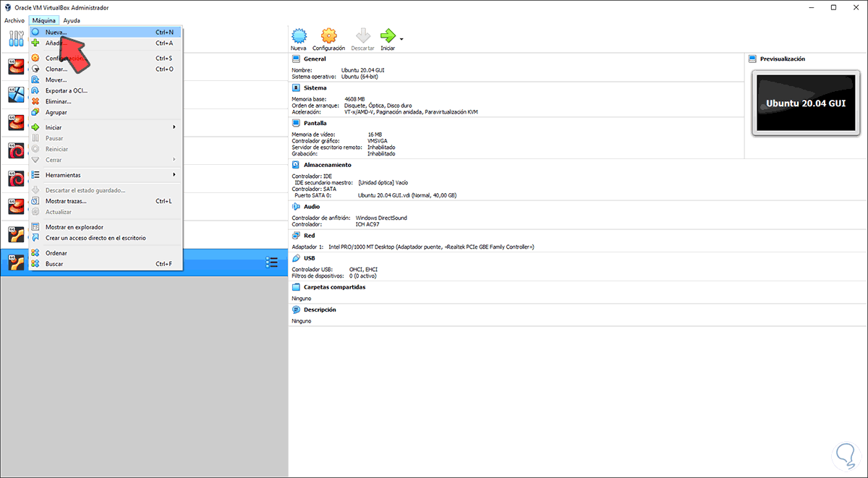868x478 pixels.
Task: Choose Eliminar... to remove the machine
Action: (106, 102)
